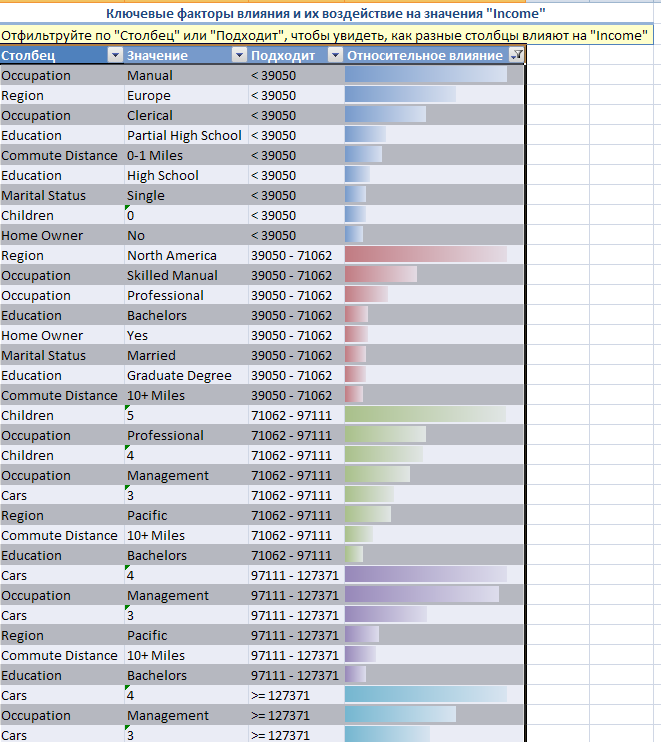The image size is (661, 742).
Task: Select the High School value cell
Action: tap(186, 176)
